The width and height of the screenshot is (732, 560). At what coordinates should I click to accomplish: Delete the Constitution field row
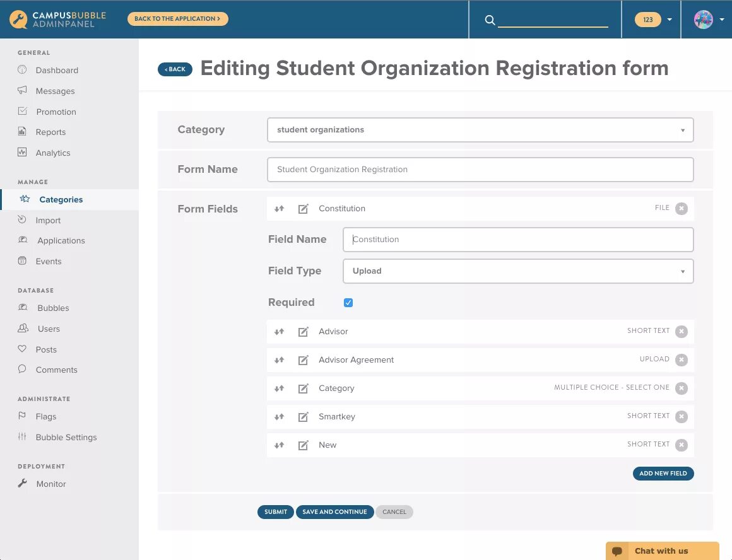click(x=681, y=209)
